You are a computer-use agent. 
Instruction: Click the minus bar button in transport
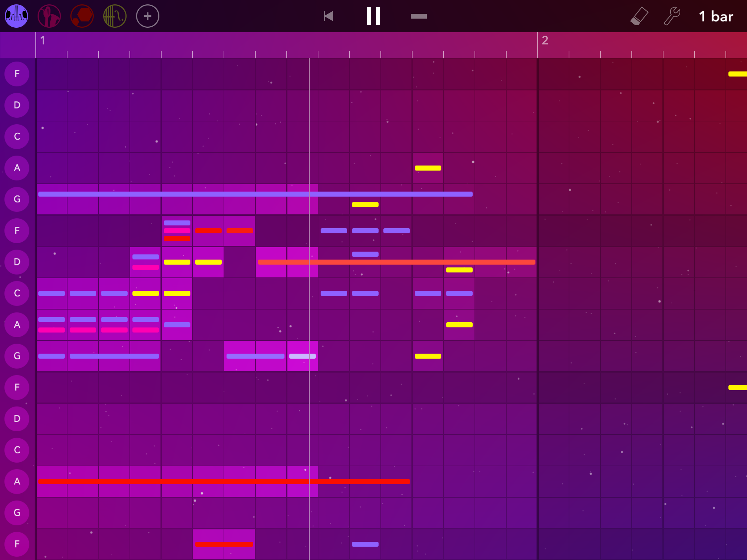click(418, 16)
